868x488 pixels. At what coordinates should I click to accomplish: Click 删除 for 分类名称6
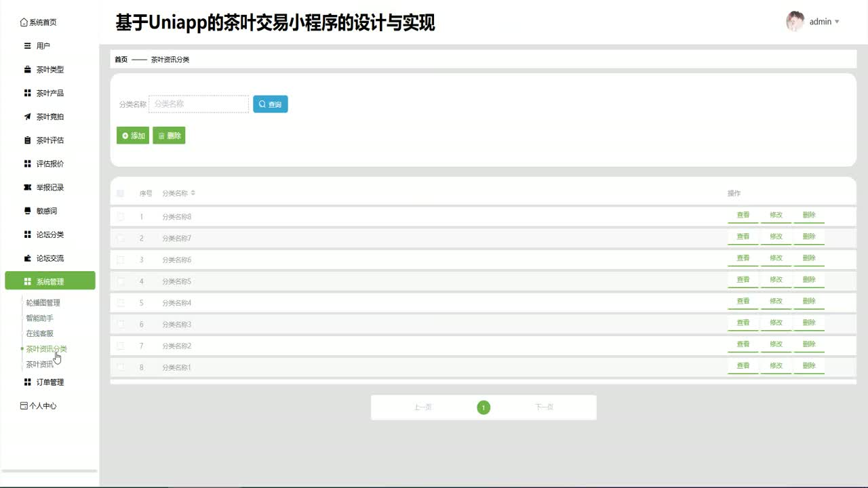click(x=809, y=258)
